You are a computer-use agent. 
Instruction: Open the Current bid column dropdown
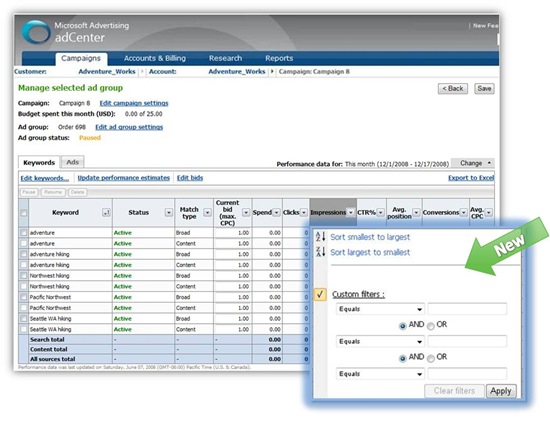246,213
